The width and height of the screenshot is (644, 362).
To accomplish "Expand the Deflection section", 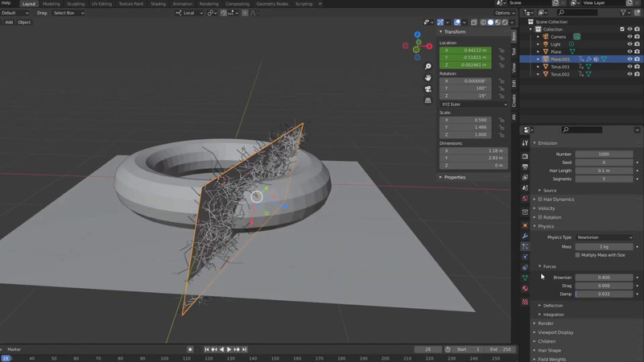I will (553, 306).
